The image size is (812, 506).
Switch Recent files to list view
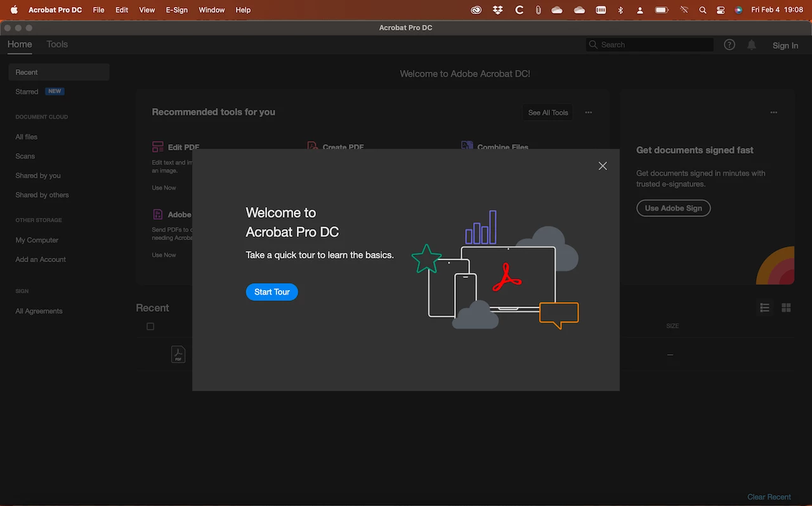(x=765, y=308)
